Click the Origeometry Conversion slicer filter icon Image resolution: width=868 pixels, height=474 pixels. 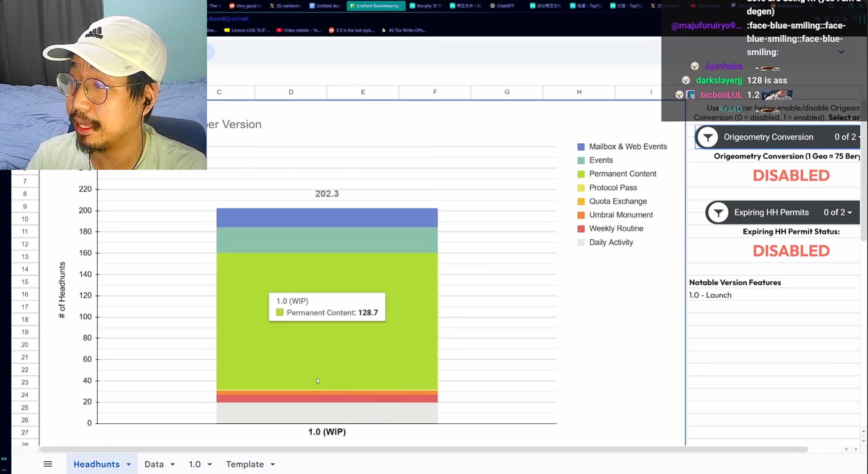(707, 137)
